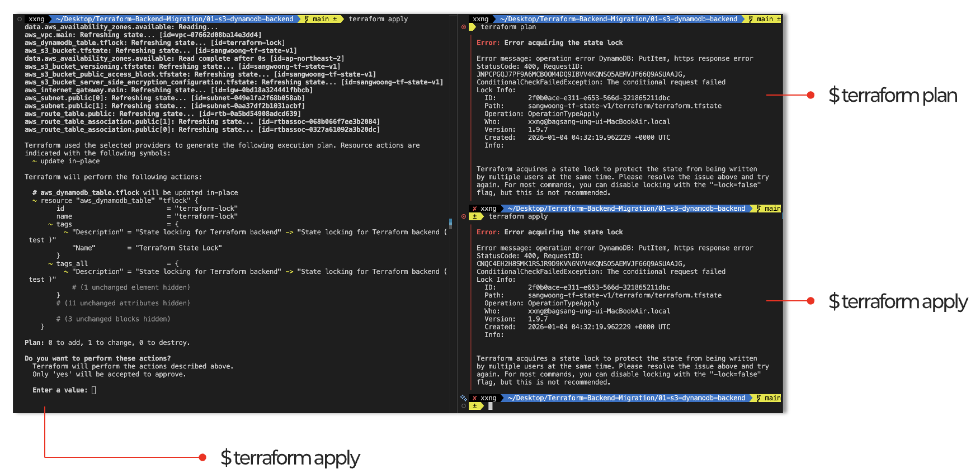Click the blue sparkle icon at bottom right prompt
Image resolution: width=980 pixels, height=473 pixels.
463,398
